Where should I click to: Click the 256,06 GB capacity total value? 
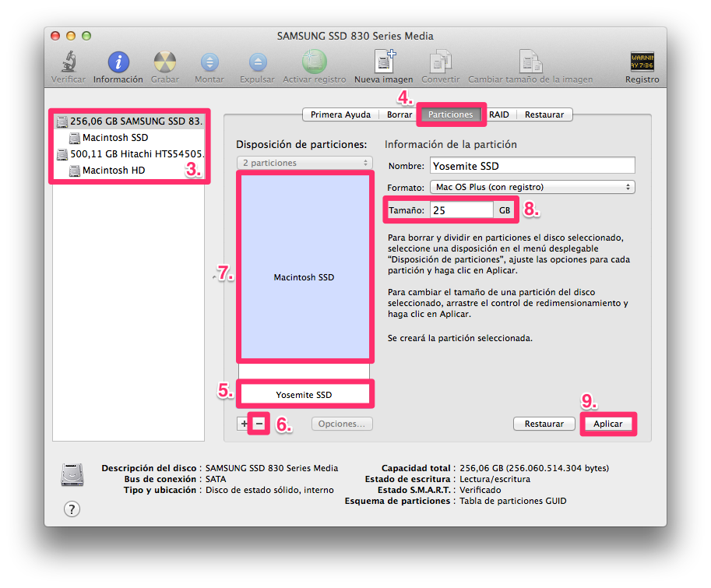[534, 468]
